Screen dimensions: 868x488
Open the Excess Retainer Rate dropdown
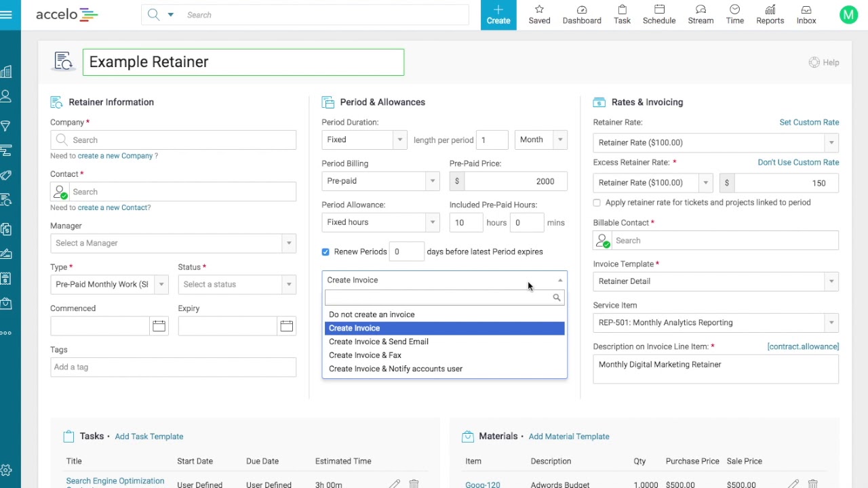point(652,183)
